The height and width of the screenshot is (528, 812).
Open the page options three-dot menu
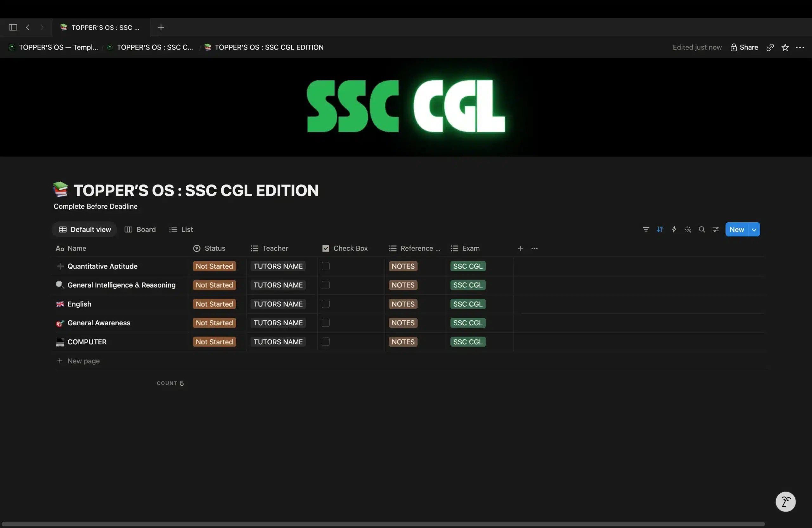point(800,48)
